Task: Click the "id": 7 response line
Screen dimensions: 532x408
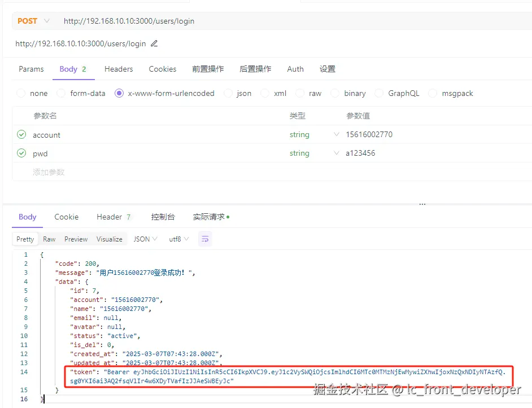Action: coord(85,291)
